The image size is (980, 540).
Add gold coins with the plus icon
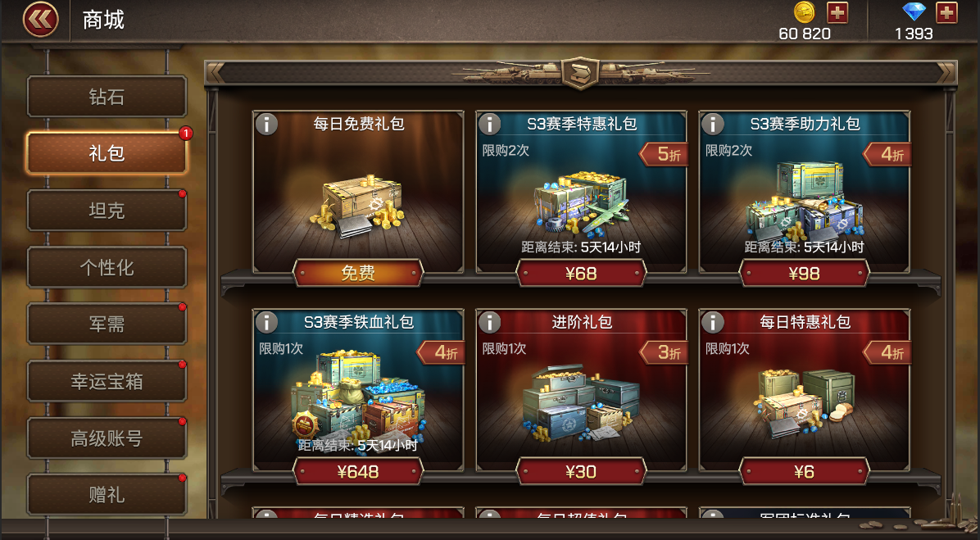tap(837, 12)
